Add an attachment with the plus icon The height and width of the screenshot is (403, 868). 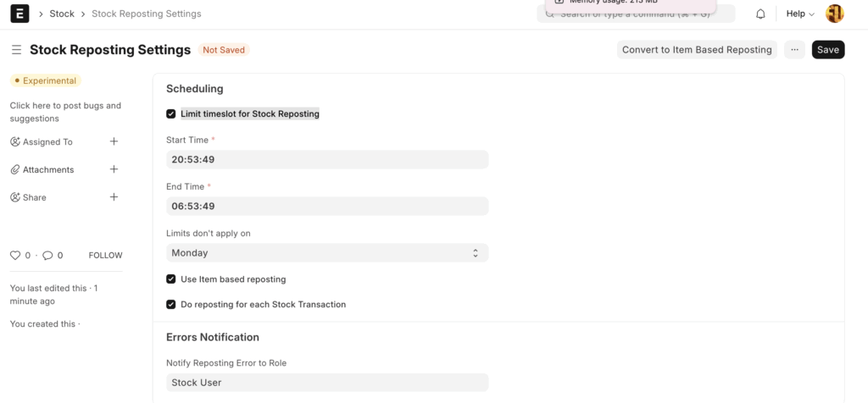pos(114,169)
